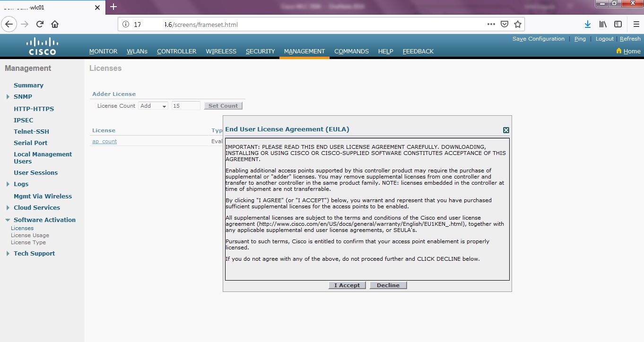Open Serial Port in the sidebar

[30, 143]
